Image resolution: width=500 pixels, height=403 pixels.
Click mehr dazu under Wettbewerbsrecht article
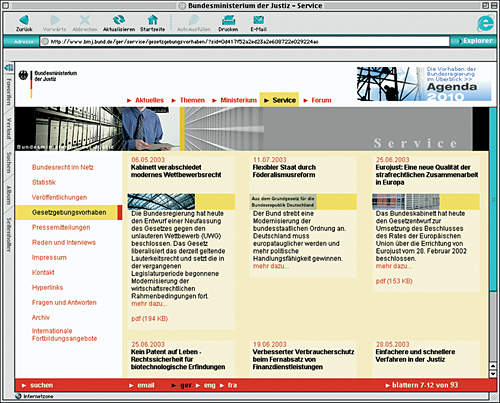[149, 304]
